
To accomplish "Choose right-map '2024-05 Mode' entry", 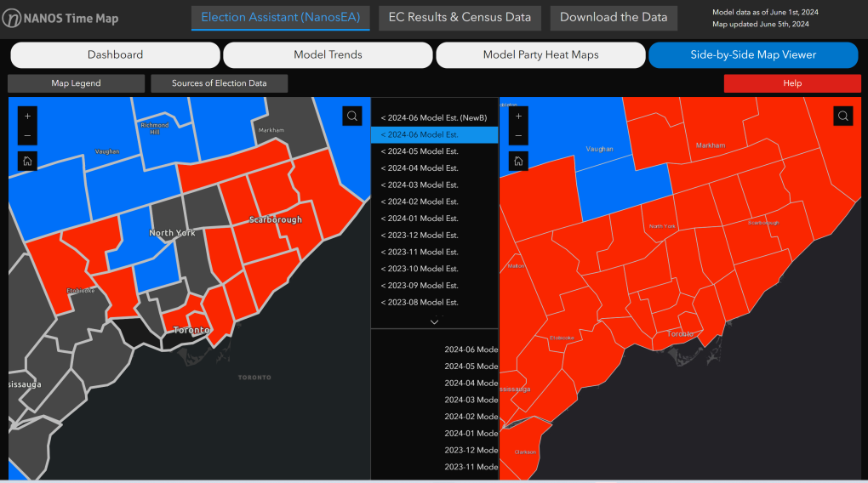I will pyautogui.click(x=435, y=367).
